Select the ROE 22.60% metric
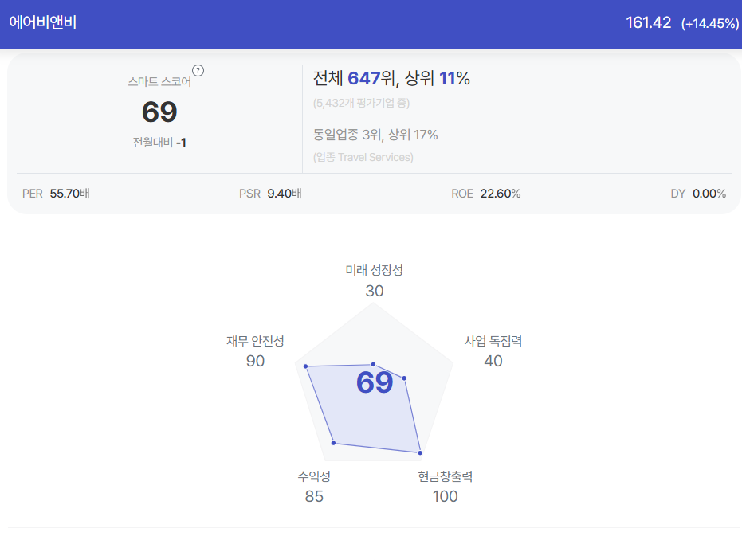Image resolution: width=742 pixels, height=560 pixels. (486, 194)
